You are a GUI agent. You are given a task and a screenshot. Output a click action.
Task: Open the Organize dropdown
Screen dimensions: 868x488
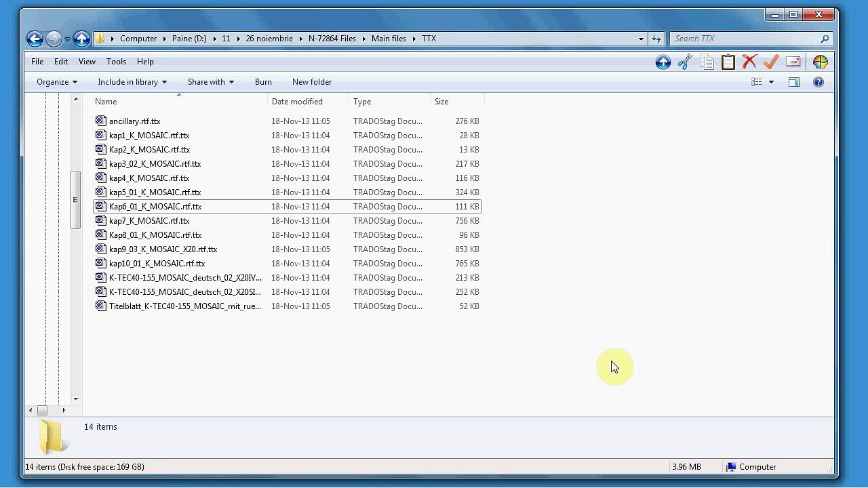click(x=57, y=82)
